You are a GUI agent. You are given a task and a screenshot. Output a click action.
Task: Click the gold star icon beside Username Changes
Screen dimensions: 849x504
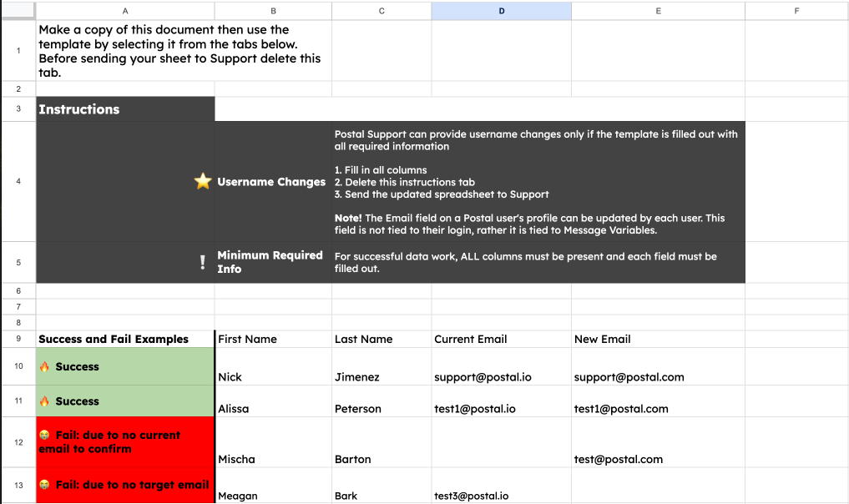pos(203,181)
